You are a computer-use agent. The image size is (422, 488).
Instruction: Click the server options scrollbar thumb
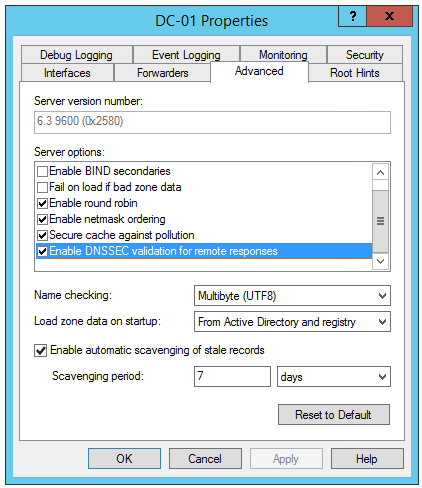380,221
